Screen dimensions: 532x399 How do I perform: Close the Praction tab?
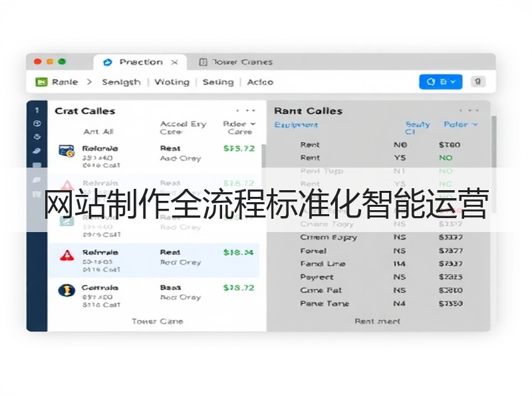click(x=174, y=63)
